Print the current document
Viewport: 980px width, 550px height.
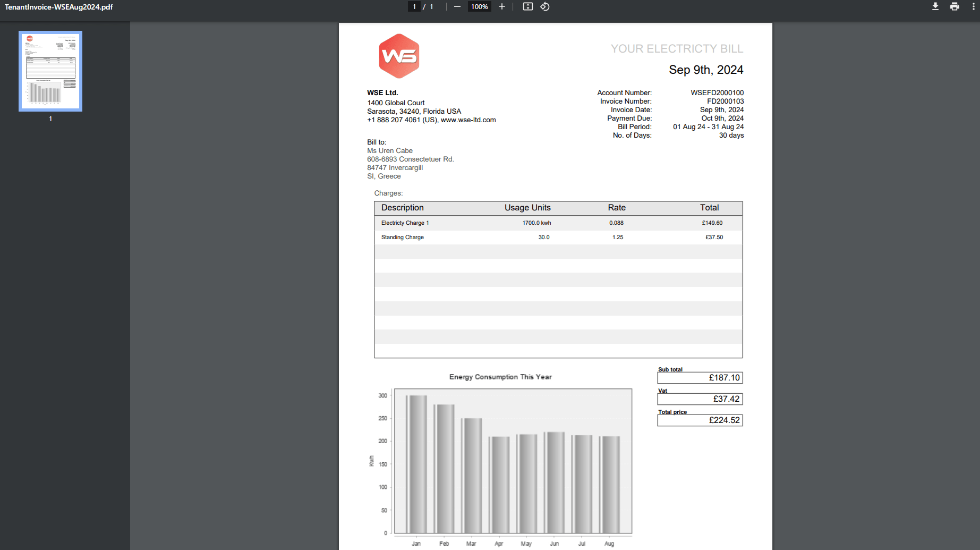(955, 7)
